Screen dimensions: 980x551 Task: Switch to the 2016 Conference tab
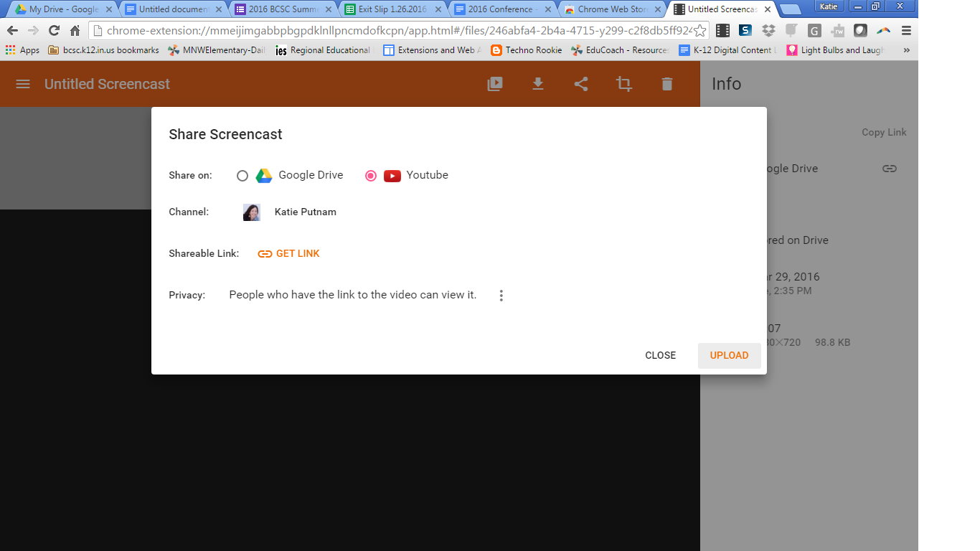point(502,9)
